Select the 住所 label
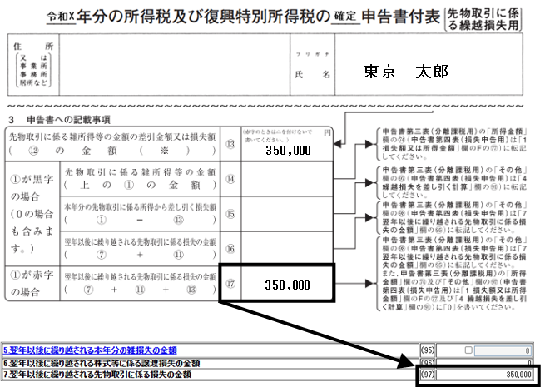 tap(33, 47)
